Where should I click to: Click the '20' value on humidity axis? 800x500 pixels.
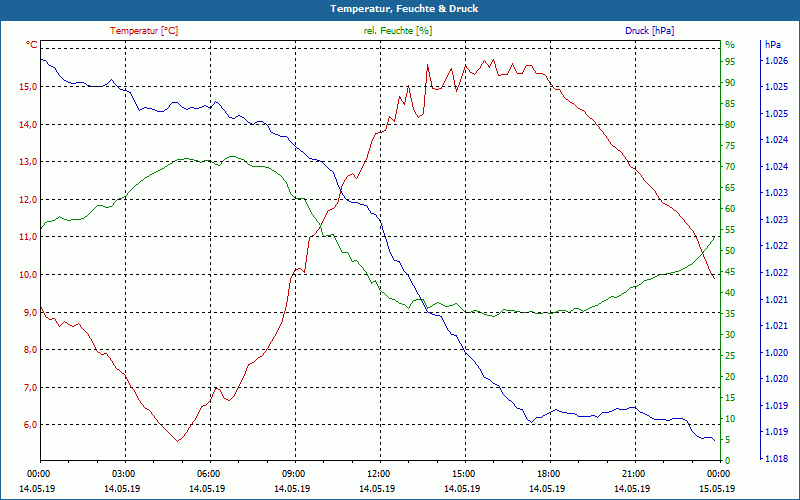(730, 377)
